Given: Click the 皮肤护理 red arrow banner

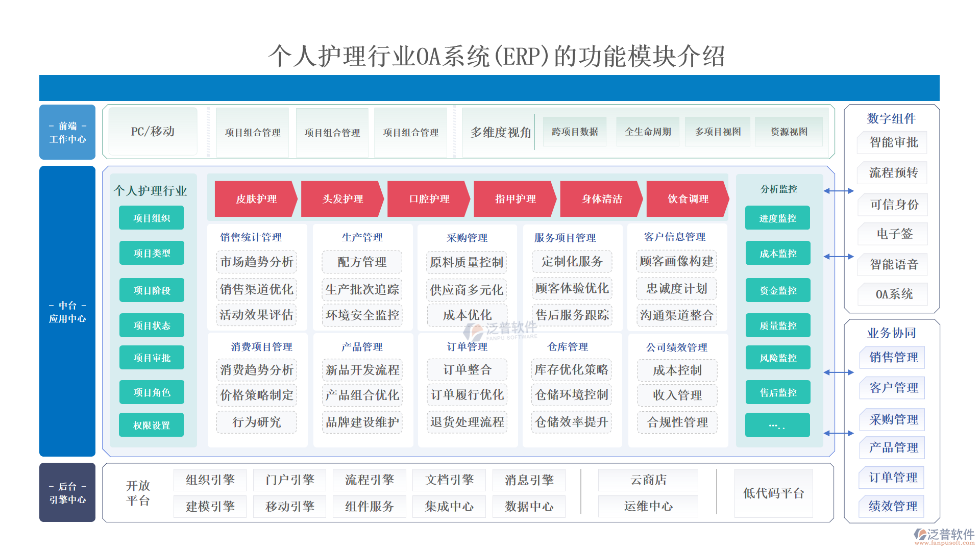Looking at the screenshot, I should (x=256, y=199).
